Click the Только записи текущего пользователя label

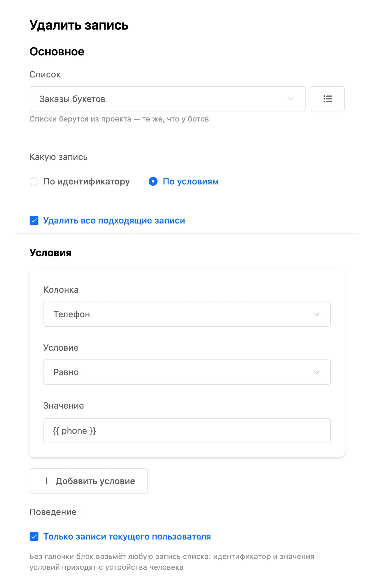(127, 537)
